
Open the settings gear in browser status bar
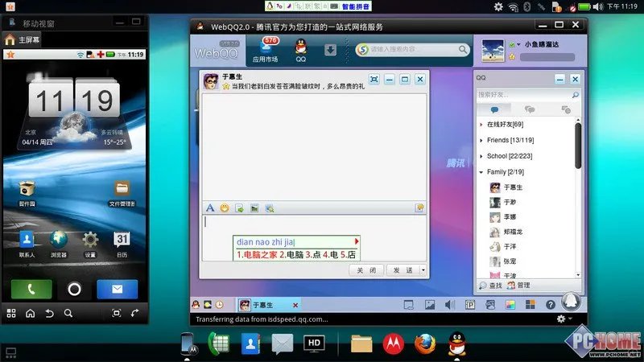click(560, 319)
